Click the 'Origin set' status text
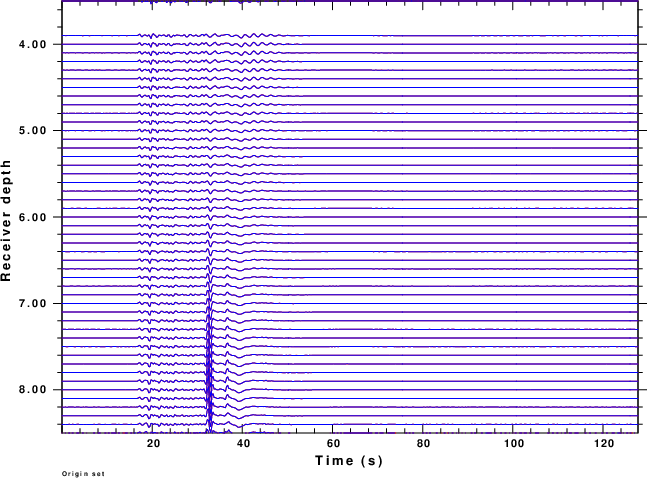 (83, 474)
